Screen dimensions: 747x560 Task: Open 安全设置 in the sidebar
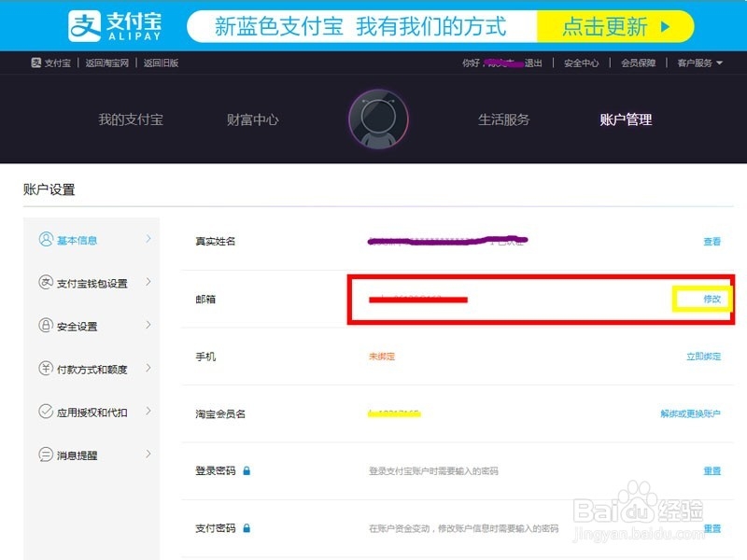78,327
